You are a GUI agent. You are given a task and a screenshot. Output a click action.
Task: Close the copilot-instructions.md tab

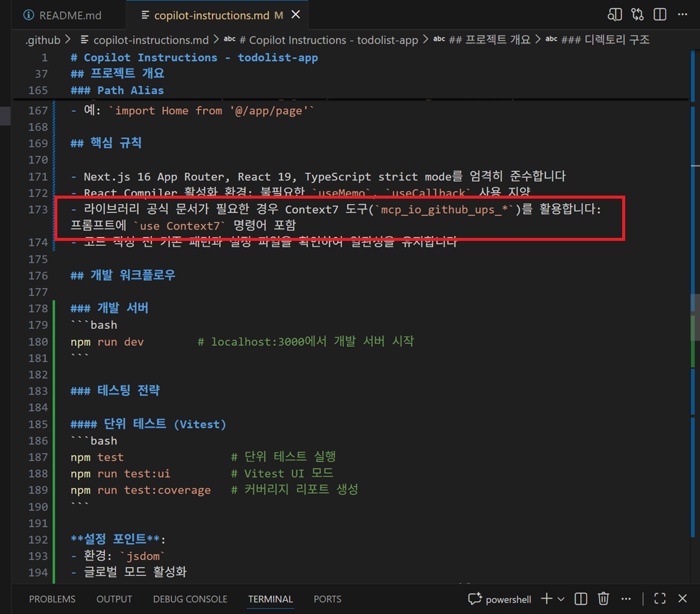click(296, 14)
